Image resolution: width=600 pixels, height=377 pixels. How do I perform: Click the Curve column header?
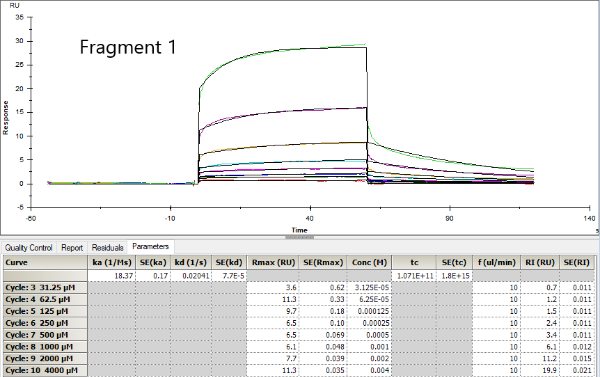point(46,263)
